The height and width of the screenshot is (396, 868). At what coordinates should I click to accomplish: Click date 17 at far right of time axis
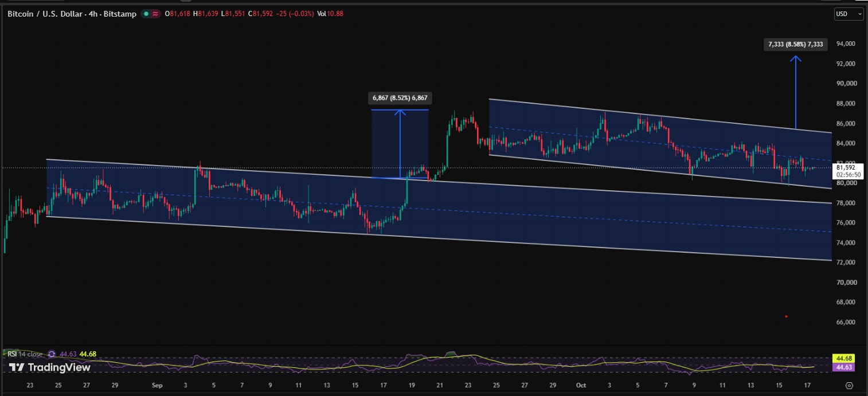click(807, 386)
